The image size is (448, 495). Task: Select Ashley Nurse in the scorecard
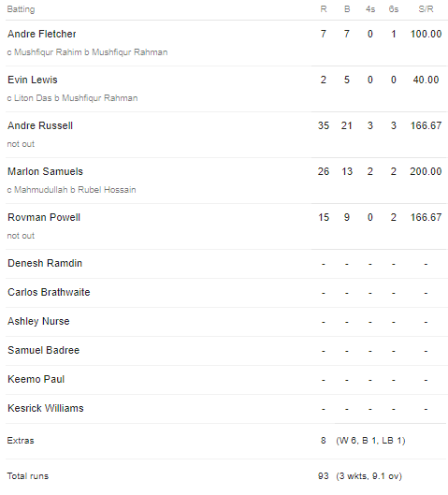[x=38, y=321]
